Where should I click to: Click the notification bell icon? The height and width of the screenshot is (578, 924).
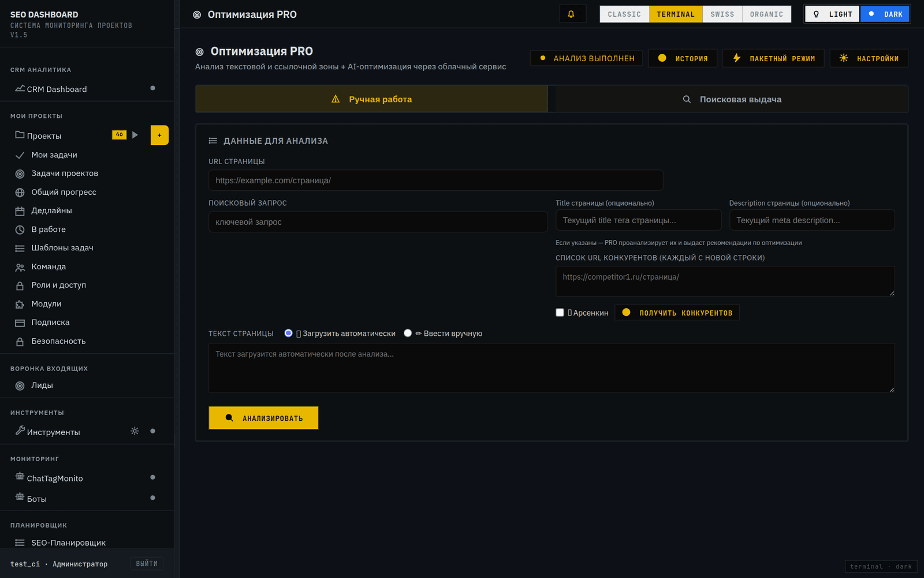pyautogui.click(x=572, y=14)
